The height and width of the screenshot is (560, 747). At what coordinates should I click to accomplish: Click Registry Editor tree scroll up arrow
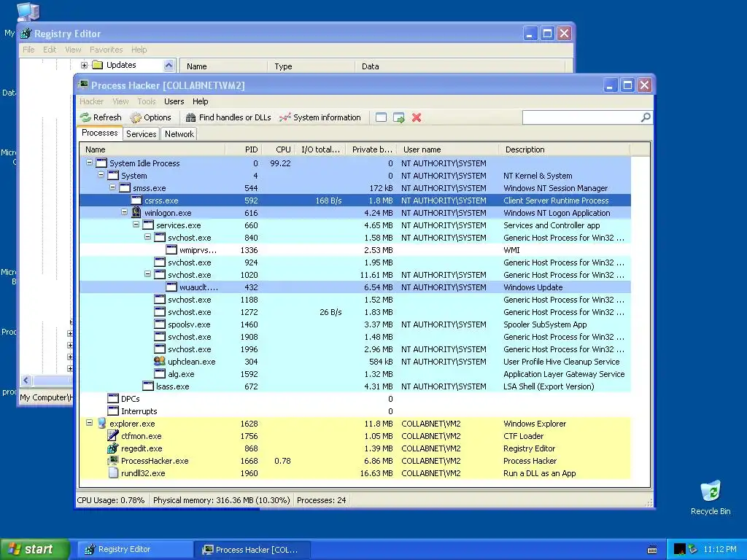point(169,65)
